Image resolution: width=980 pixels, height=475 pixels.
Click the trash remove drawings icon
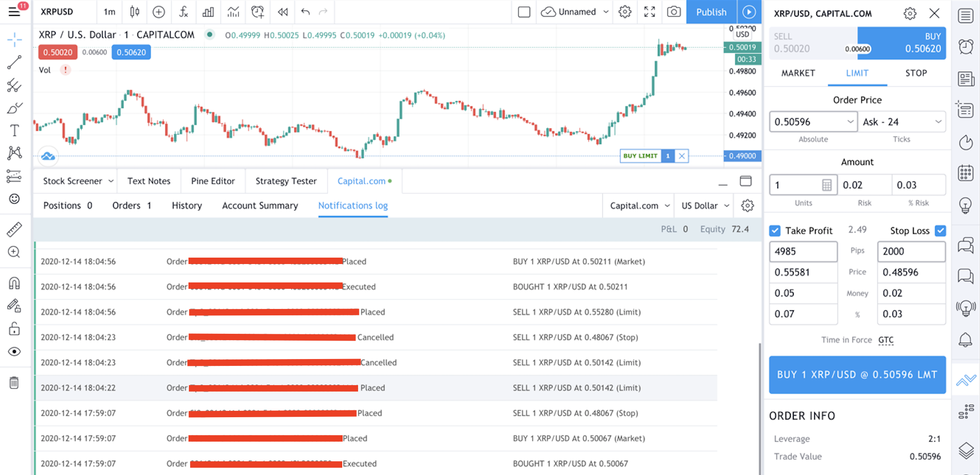tap(14, 382)
